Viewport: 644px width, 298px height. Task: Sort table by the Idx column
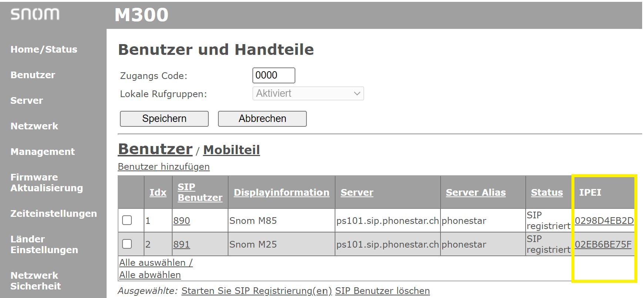[158, 192]
